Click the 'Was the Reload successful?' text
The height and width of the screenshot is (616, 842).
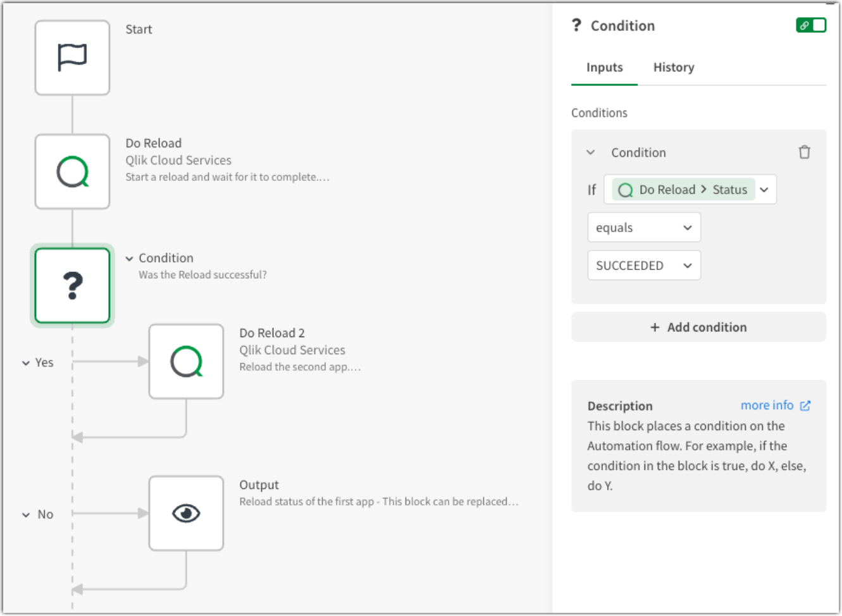(202, 275)
